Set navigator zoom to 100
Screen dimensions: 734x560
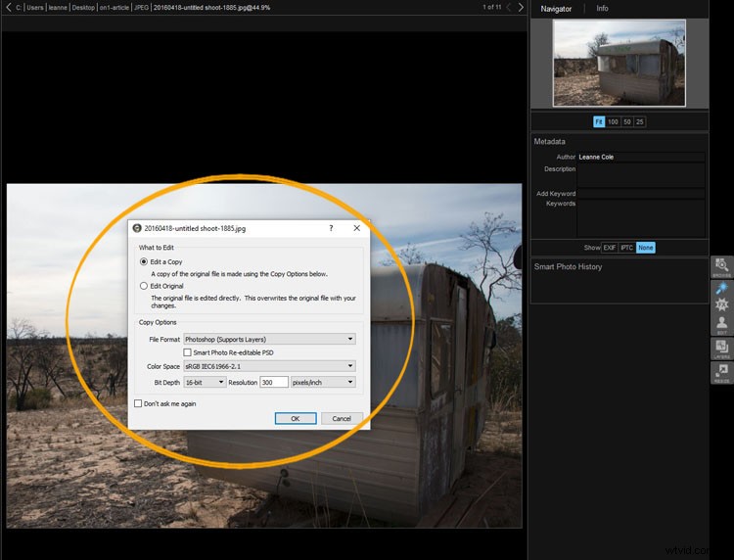pyautogui.click(x=613, y=121)
